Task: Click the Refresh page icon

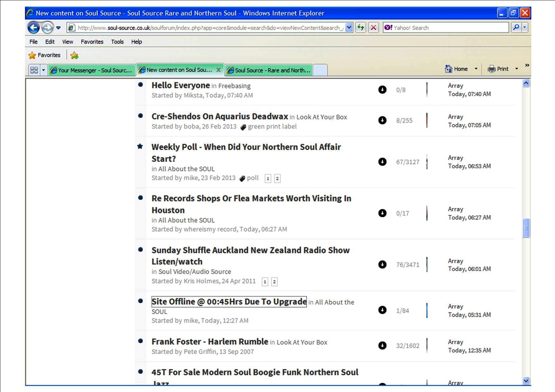Action: coord(360,28)
